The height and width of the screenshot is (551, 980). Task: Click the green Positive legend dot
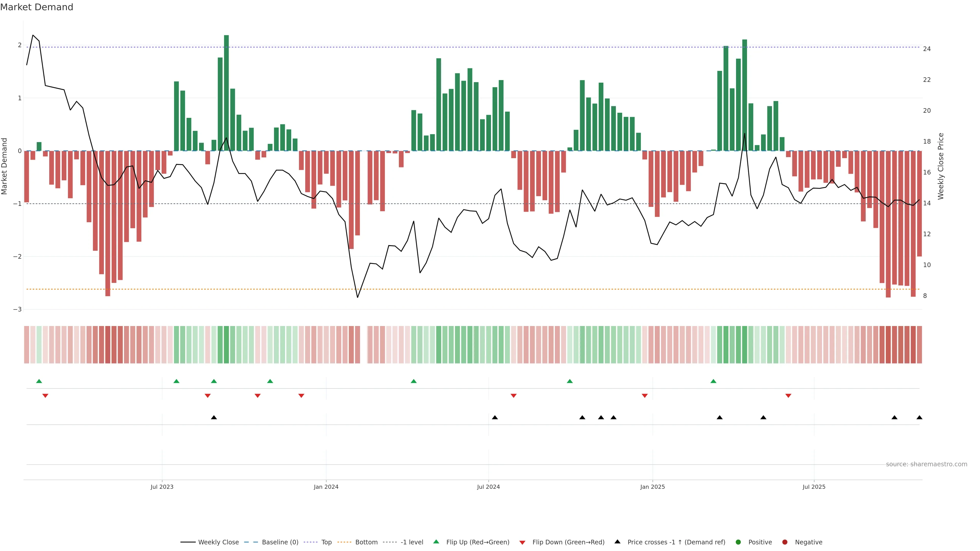coord(738,542)
